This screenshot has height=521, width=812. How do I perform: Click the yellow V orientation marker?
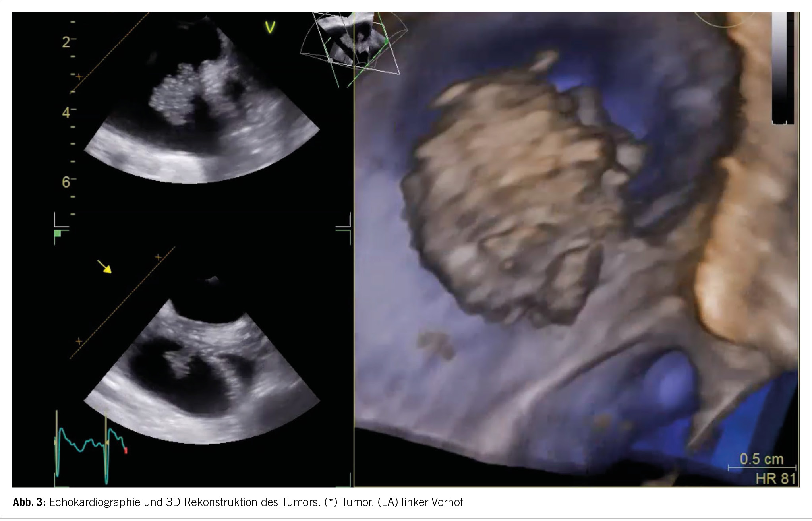[270, 27]
